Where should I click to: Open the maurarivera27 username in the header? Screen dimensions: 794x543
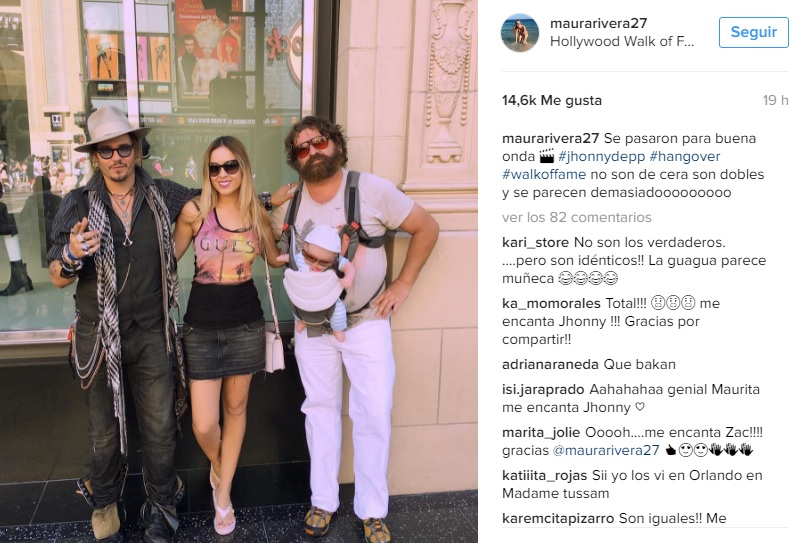598,23
